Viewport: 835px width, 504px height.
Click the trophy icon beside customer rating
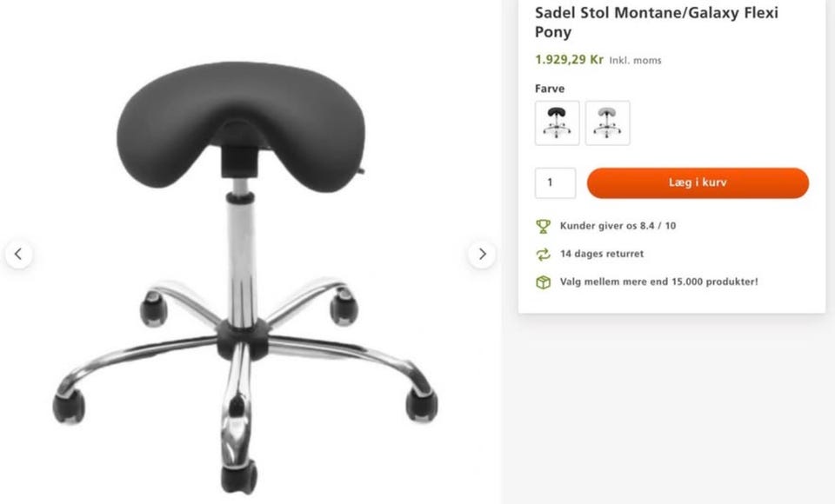pos(543,226)
